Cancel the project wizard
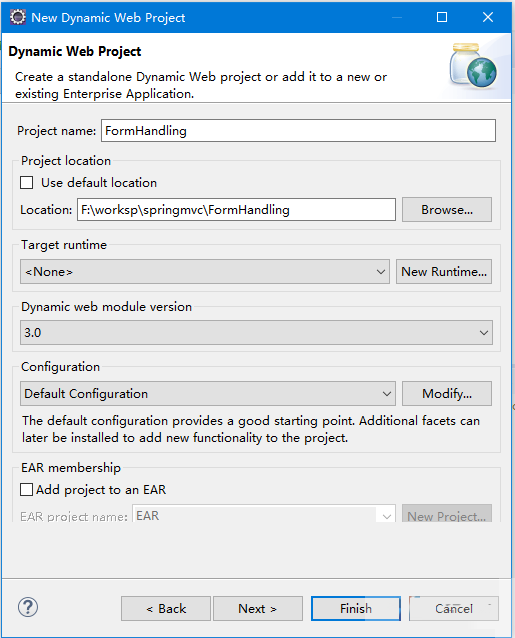 click(454, 608)
